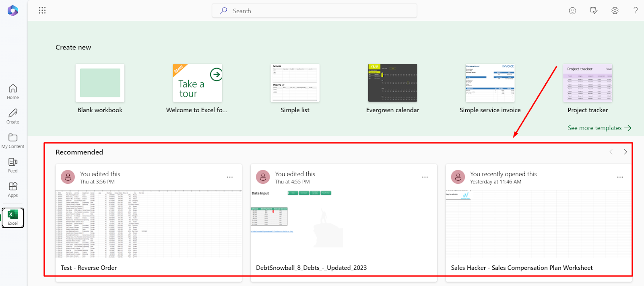Open more options for DebtSnowball card
Viewport: 644px width, 286px height.
coord(425,177)
